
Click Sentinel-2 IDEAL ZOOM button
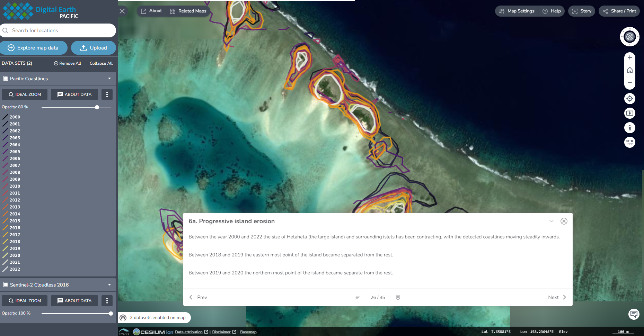coord(25,301)
